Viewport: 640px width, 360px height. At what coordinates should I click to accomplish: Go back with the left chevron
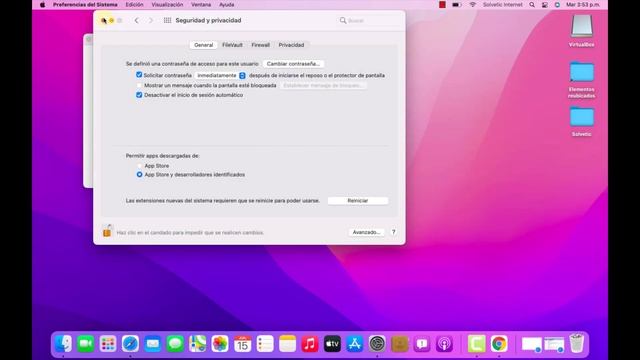click(137, 20)
